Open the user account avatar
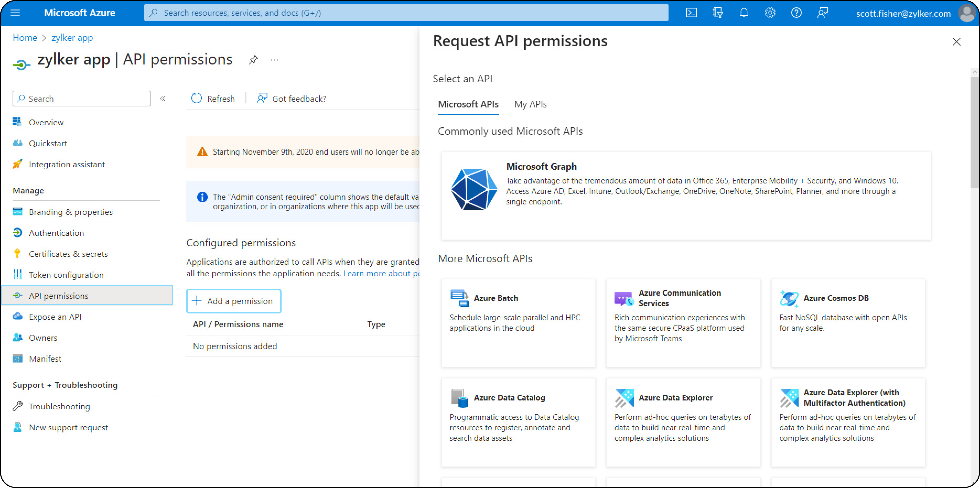 (x=966, y=13)
